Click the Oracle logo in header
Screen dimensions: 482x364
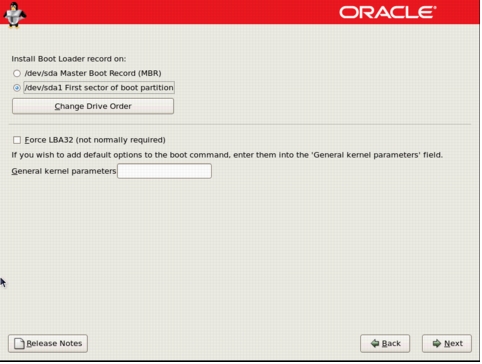[x=388, y=13]
